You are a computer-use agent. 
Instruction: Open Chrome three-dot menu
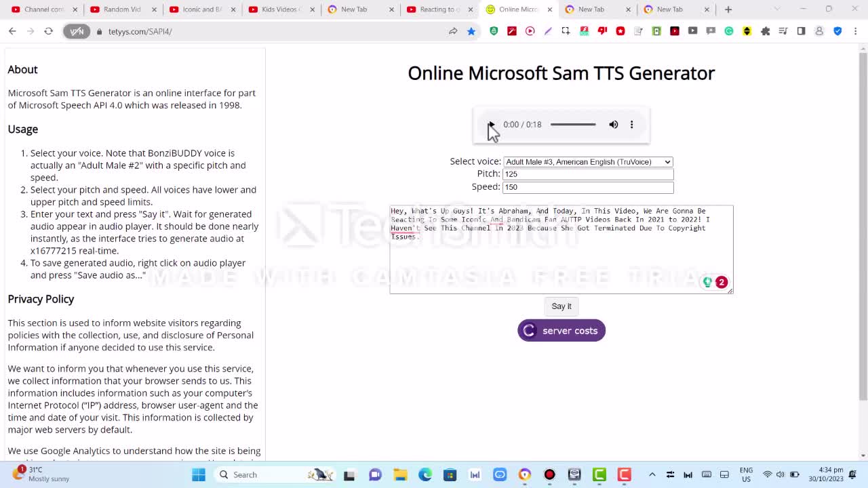pos(855,31)
